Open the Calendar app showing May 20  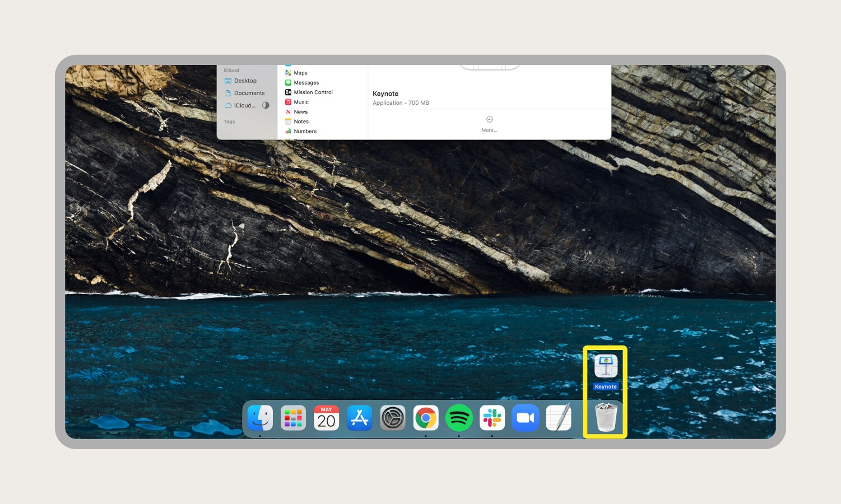(x=326, y=418)
